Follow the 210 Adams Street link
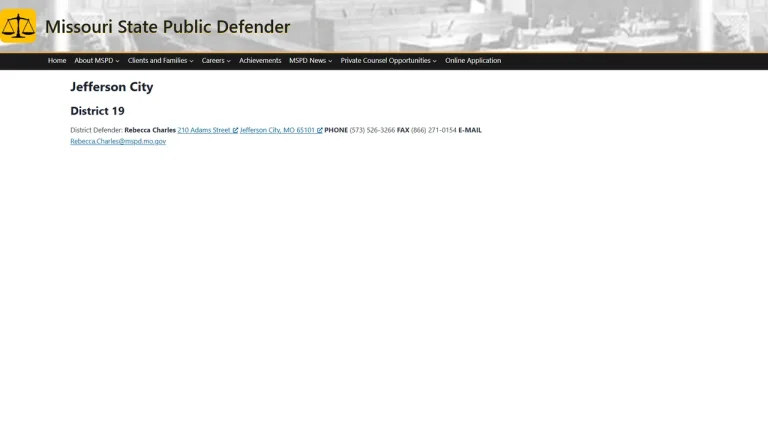 coord(204,130)
